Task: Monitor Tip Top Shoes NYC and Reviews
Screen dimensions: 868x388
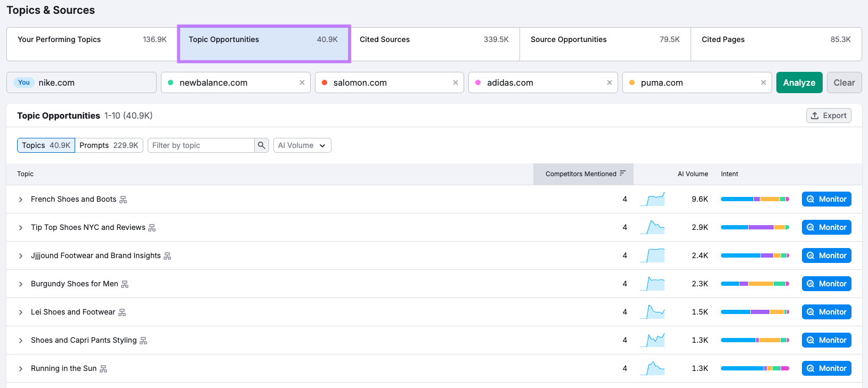Action: click(x=826, y=227)
